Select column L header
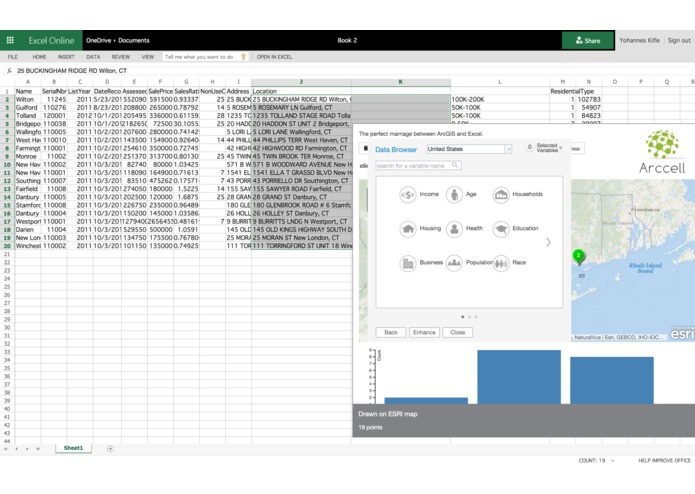The width and height of the screenshot is (695, 494). (x=500, y=82)
